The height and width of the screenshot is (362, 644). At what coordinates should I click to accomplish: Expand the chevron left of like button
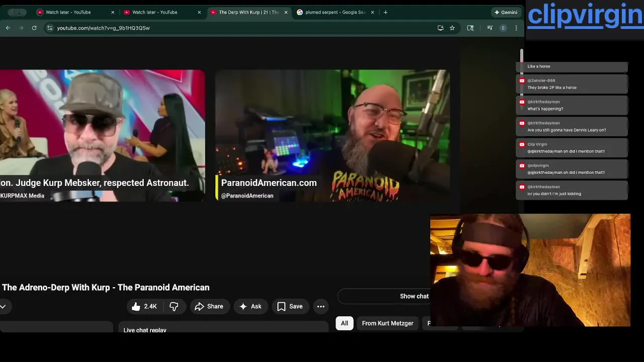(x=3, y=306)
